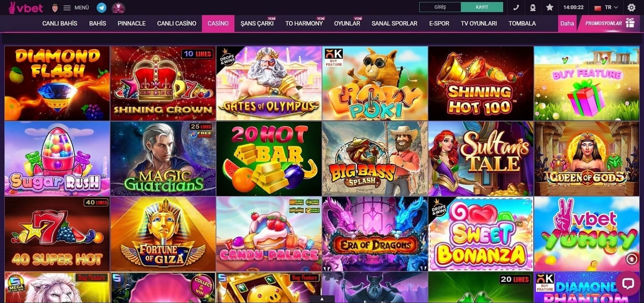Image resolution: width=644 pixels, height=303 pixels.
Task: Click the vbet logo
Action: tap(26, 8)
